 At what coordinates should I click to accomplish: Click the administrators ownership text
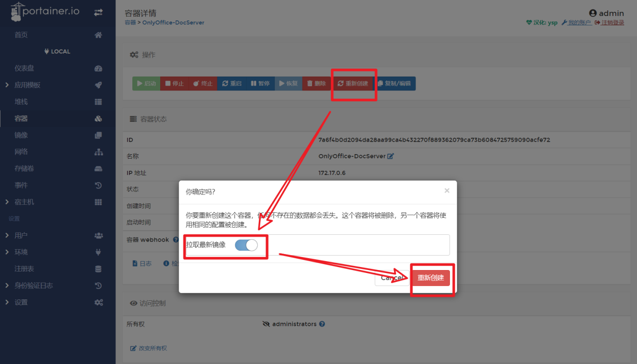tap(294, 324)
